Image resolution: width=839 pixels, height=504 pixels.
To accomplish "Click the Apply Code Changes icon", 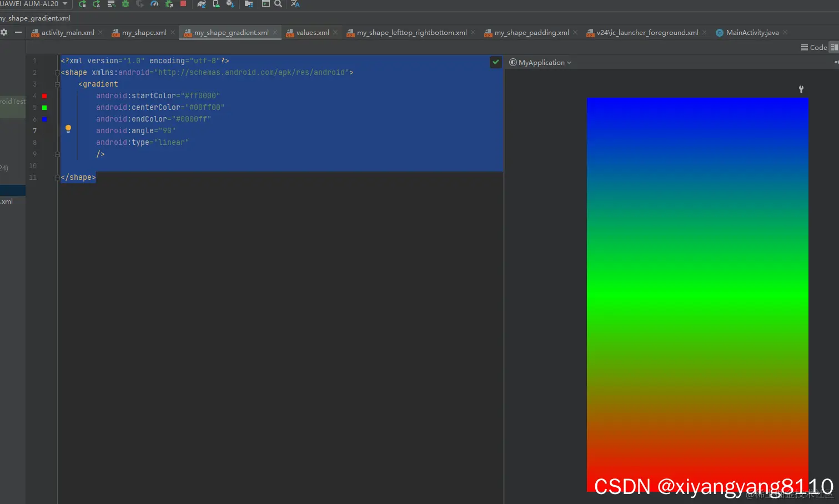I will pos(97,4).
